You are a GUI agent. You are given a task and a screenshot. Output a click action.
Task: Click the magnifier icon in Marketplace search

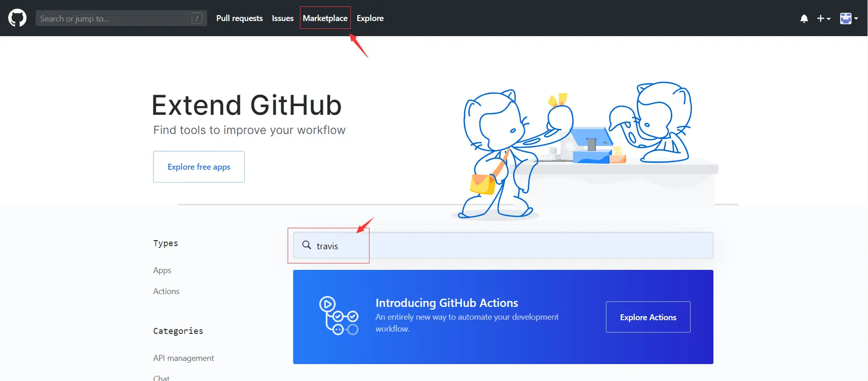306,245
